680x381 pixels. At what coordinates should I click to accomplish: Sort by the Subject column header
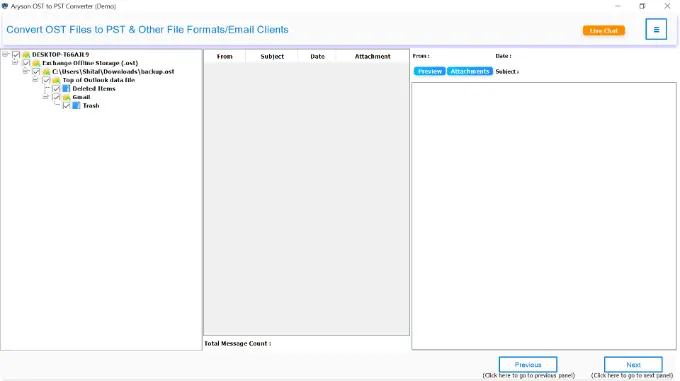[x=272, y=56]
